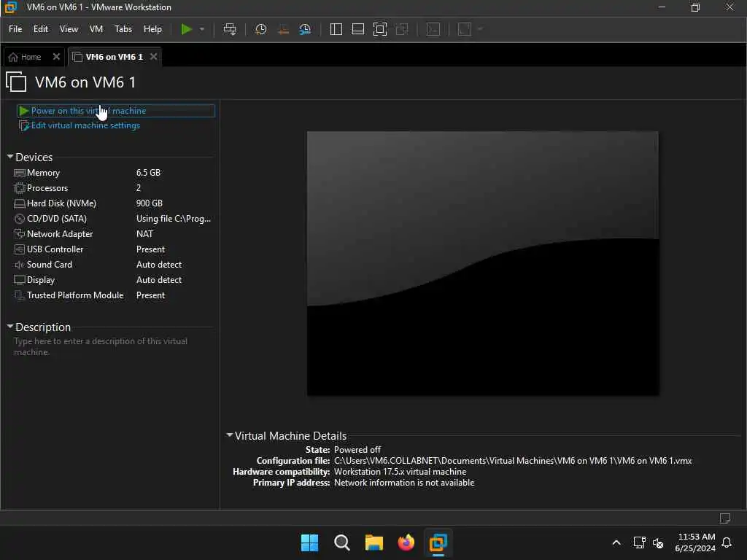Toggle the thumbnail bar icon
This screenshot has width=747, height=560.
357,29
